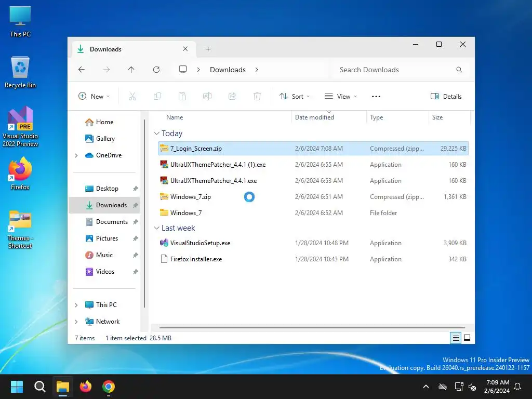Click the horizontal scrollbar in file list
Image resolution: width=532 pixels, height=399 pixels.
(312, 328)
